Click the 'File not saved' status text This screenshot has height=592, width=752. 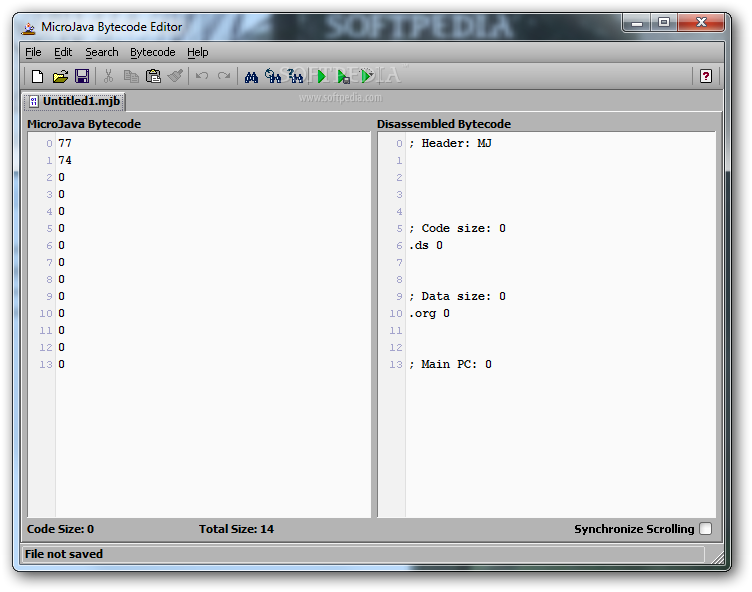coord(64,554)
